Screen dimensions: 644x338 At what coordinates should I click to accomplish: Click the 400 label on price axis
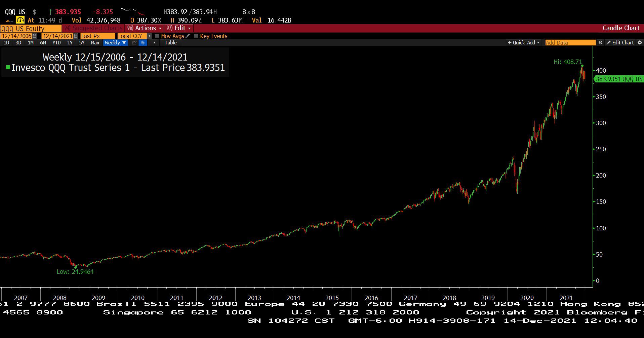click(601, 71)
